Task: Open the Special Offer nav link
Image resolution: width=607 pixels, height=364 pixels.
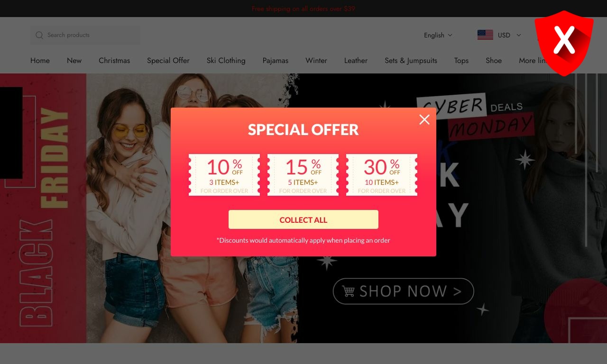Action: tap(168, 61)
